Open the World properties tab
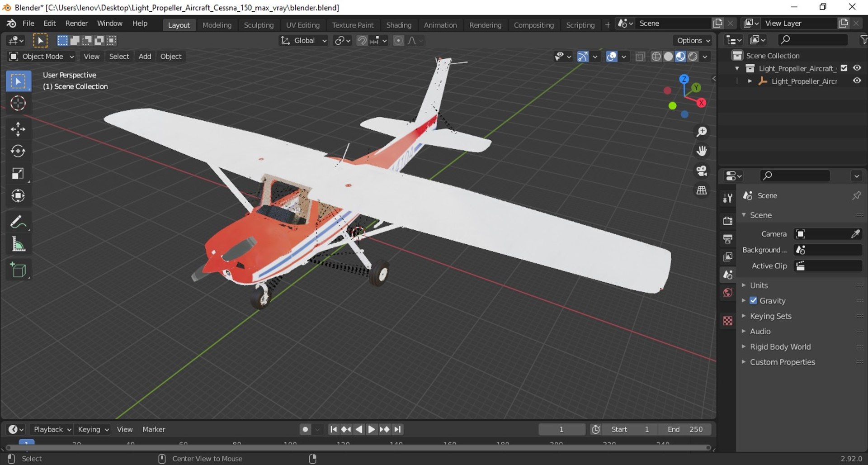Screen dimensions: 868x465 point(727,293)
